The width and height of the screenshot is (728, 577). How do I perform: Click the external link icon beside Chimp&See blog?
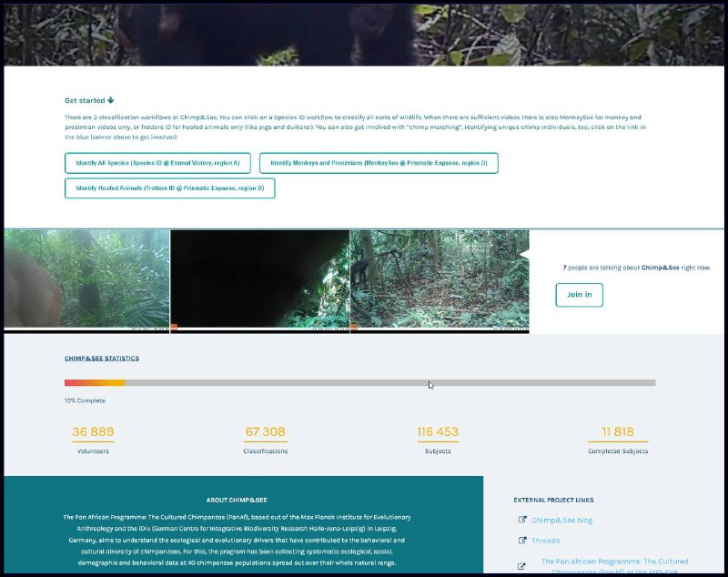tap(522, 520)
